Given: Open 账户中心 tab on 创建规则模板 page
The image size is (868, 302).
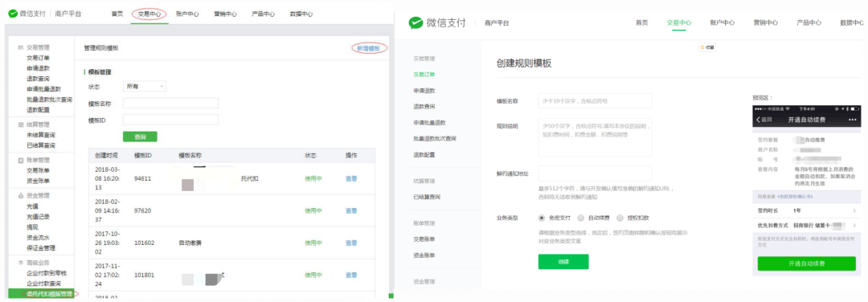Looking at the screenshot, I should coord(722,23).
